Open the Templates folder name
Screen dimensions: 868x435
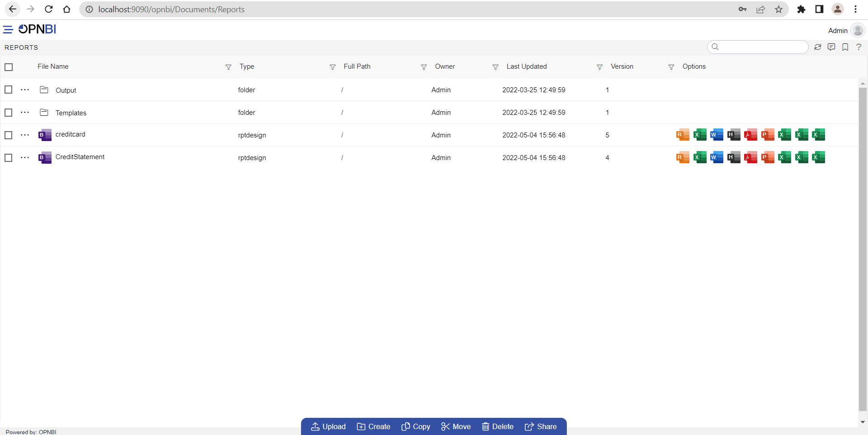pos(71,113)
